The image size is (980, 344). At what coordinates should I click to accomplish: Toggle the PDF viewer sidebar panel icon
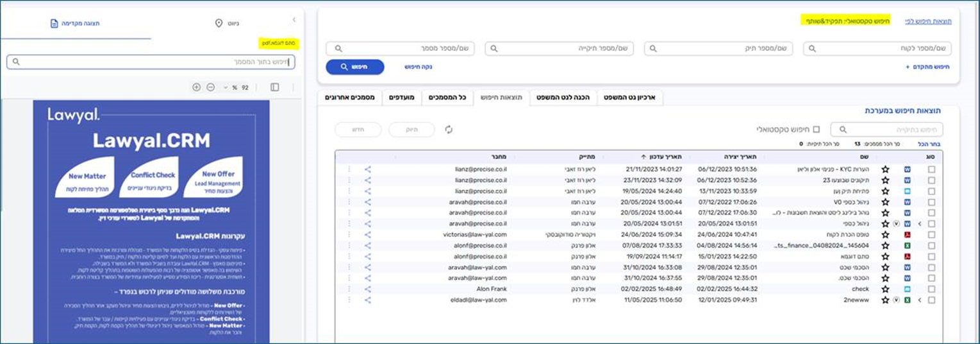pos(274,87)
